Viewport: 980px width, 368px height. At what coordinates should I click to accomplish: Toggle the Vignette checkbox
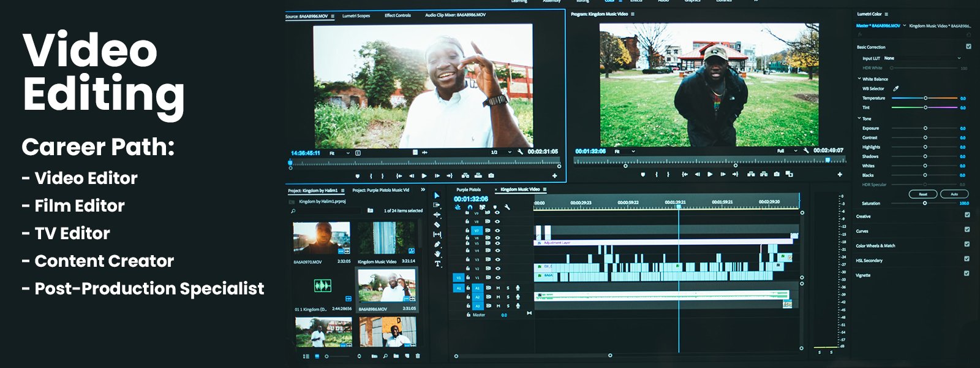(967, 274)
